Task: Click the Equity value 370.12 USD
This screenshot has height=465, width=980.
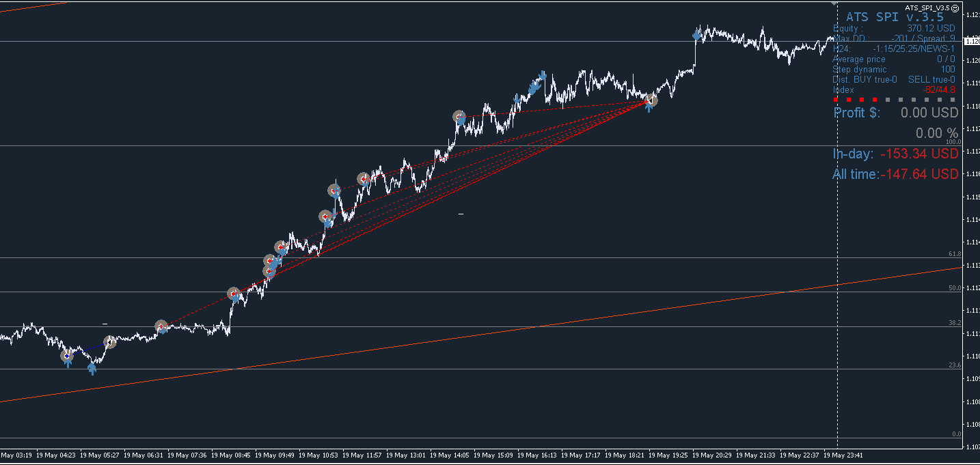Action: pos(931,29)
